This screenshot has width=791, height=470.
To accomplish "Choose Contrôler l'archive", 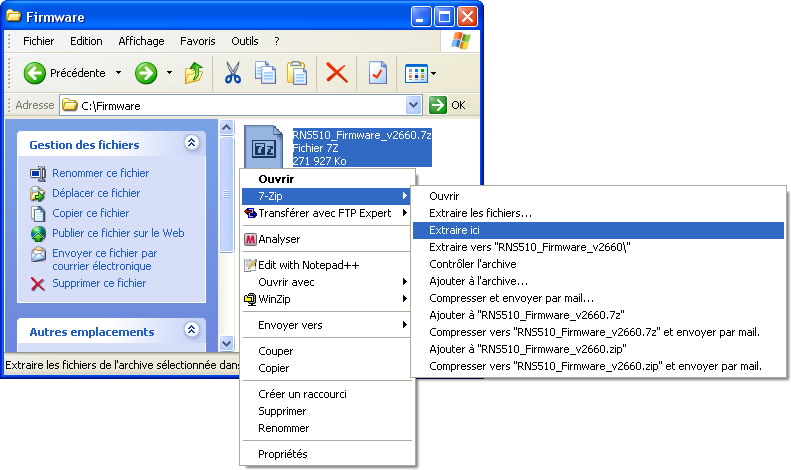I will click(598, 264).
